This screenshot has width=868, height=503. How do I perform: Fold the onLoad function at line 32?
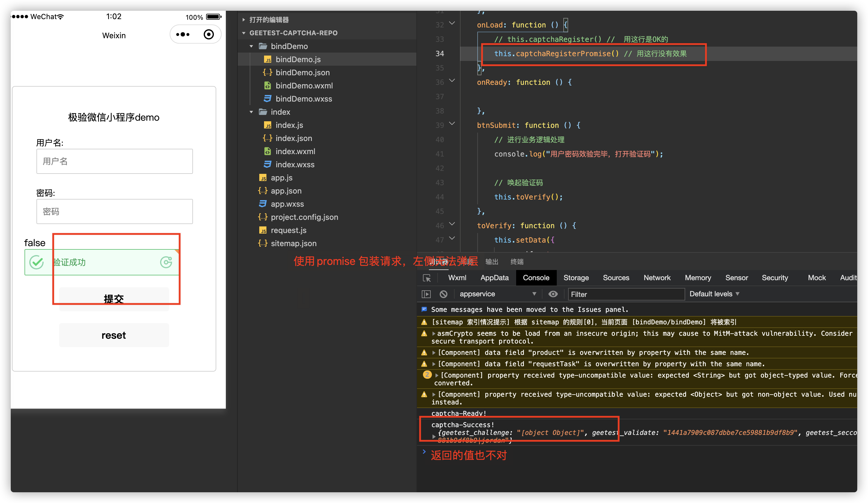point(452,23)
